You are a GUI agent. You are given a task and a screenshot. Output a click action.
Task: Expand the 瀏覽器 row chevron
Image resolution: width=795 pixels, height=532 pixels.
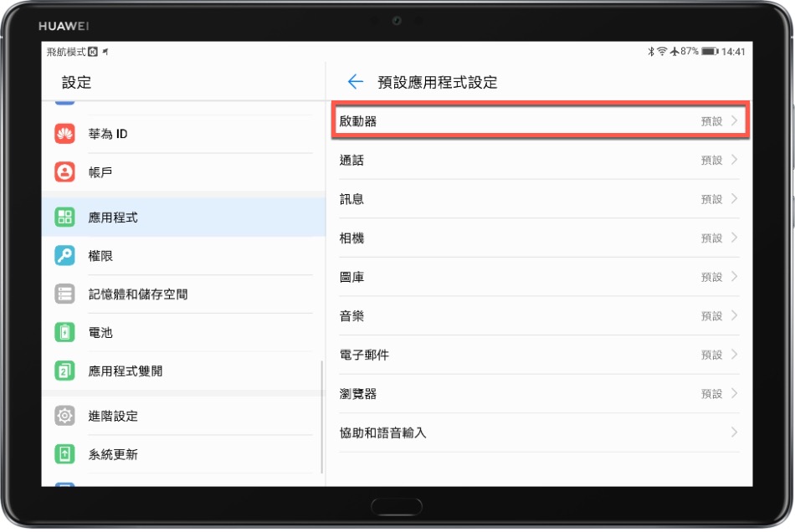pyautogui.click(x=734, y=394)
